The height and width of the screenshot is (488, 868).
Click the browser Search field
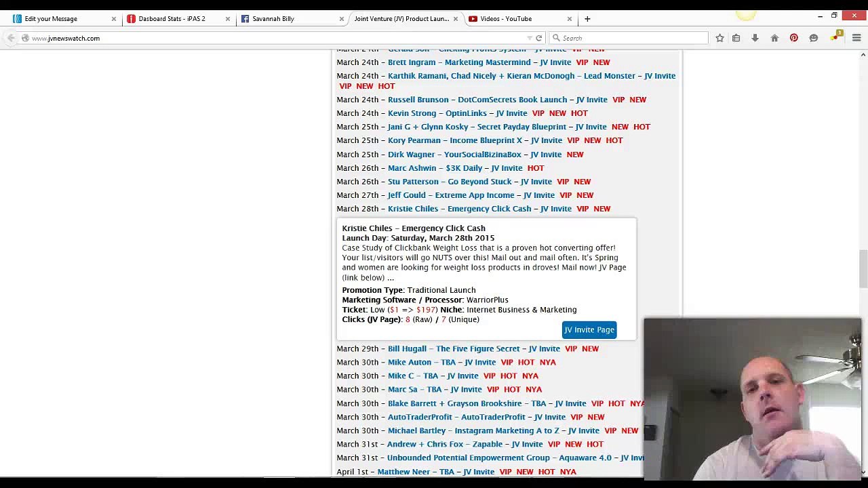pyautogui.click(x=629, y=38)
